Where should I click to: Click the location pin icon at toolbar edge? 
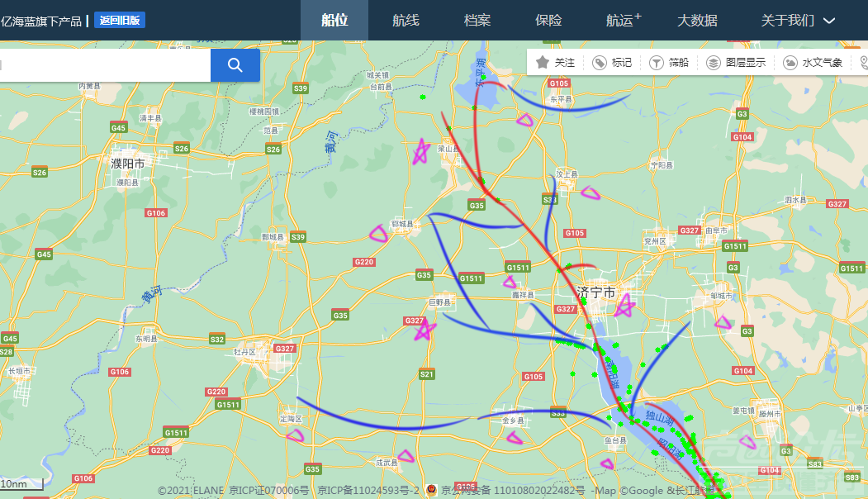pos(864,63)
